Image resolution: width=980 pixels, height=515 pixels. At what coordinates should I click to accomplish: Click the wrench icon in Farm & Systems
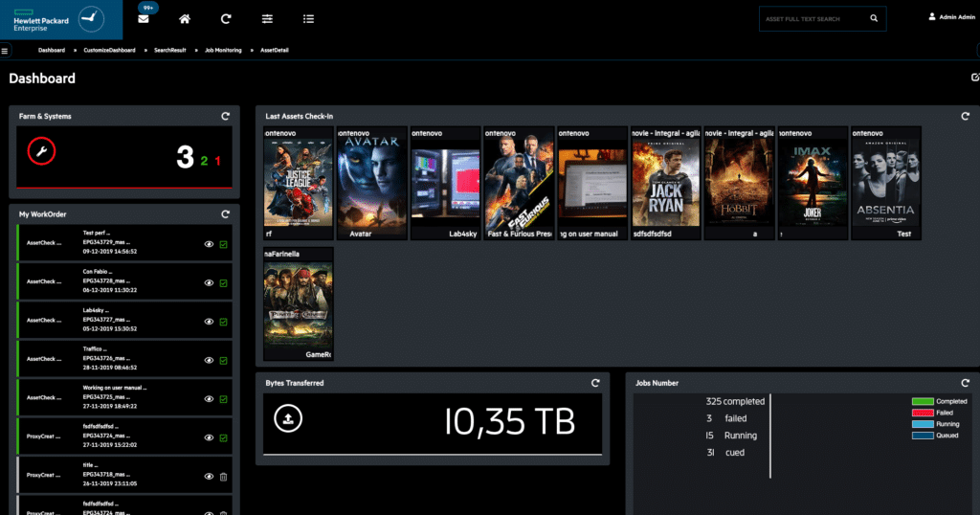click(41, 151)
